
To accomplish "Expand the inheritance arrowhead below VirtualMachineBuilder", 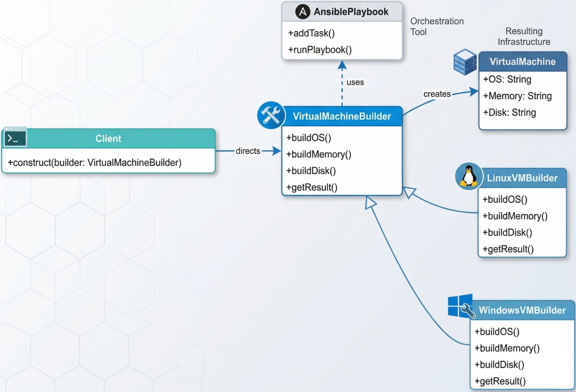I will coord(369,202).
